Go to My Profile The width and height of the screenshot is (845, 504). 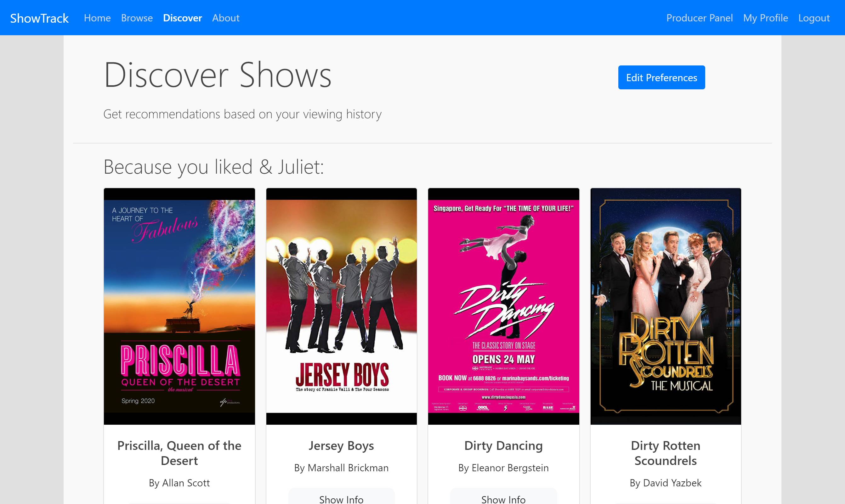point(765,18)
